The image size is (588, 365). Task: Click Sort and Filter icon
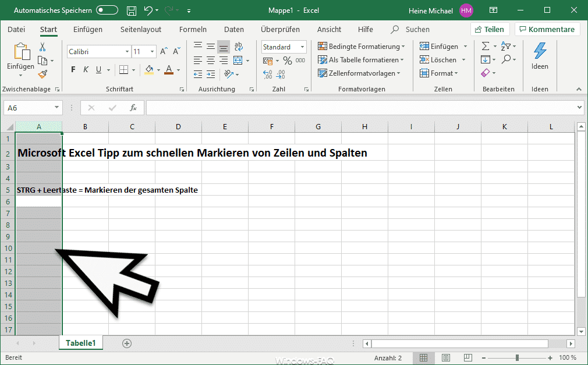[506, 46]
